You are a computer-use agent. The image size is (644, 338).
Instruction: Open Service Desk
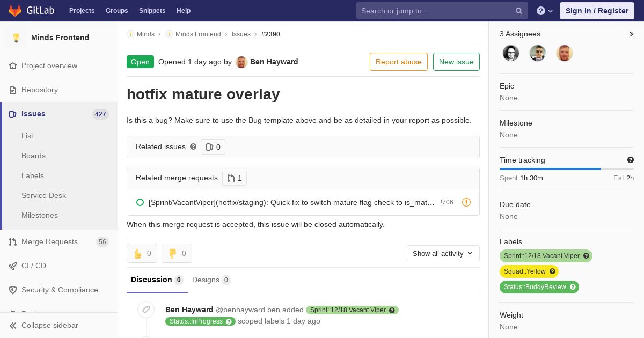43,195
